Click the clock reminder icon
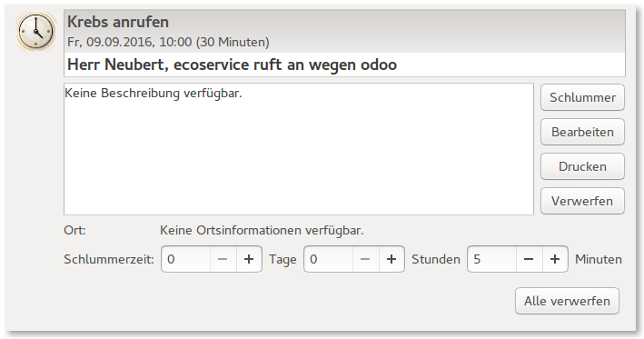 pyautogui.click(x=36, y=32)
